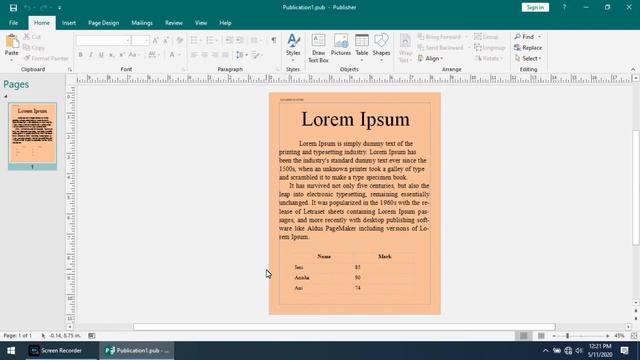
Task: Switch to two-page spread view
Action: point(541,336)
